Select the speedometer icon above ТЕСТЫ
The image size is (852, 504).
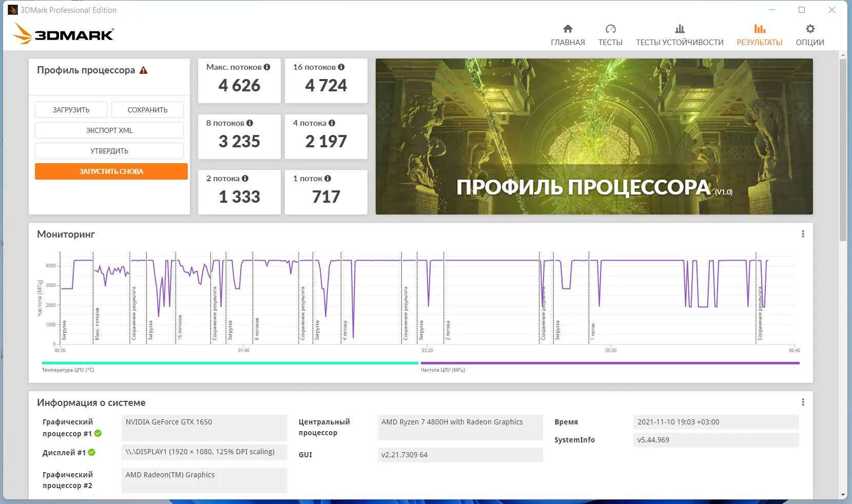coord(610,29)
